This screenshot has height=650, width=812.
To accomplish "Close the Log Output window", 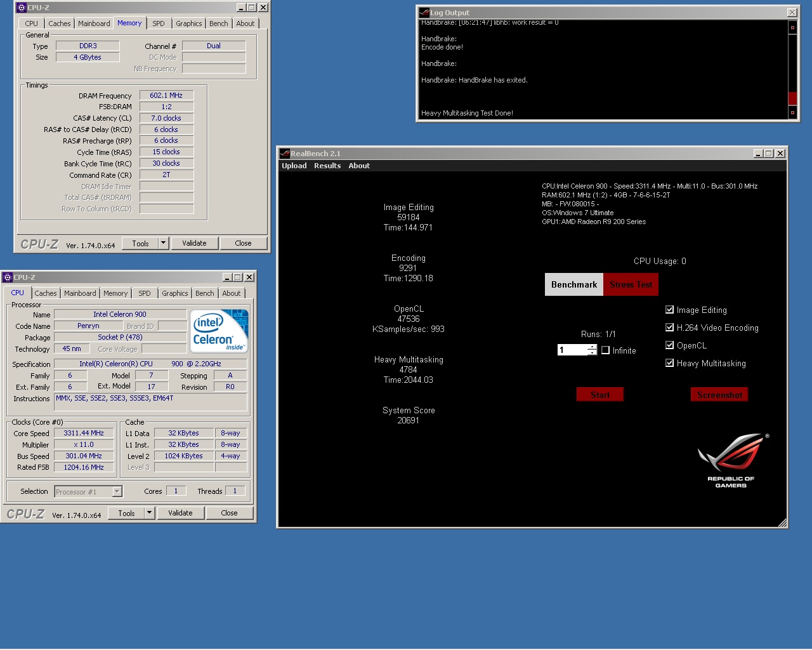I will pyautogui.click(x=792, y=12).
